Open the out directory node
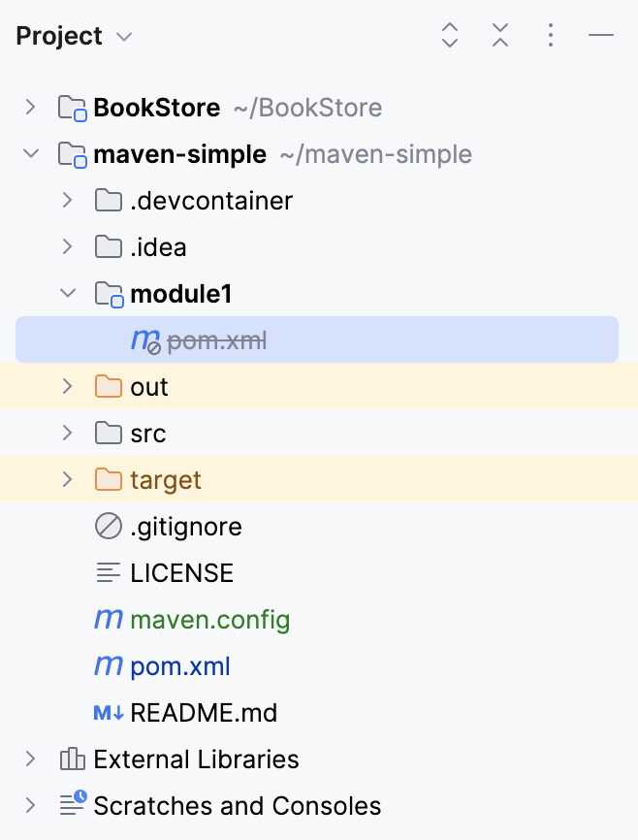This screenshot has width=638, height=840. (66, 386)
